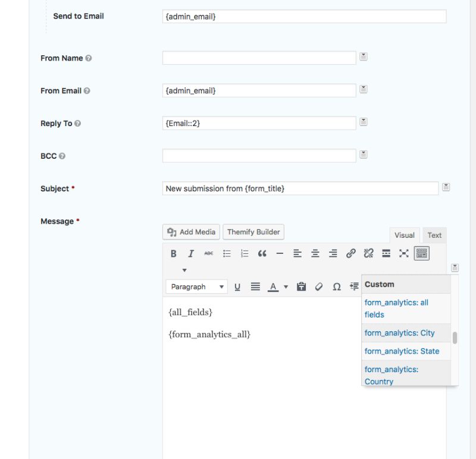The height and width of the screenshot is (459, 476).
Task: Insert a bulleted list
Action: click(227, 253)
